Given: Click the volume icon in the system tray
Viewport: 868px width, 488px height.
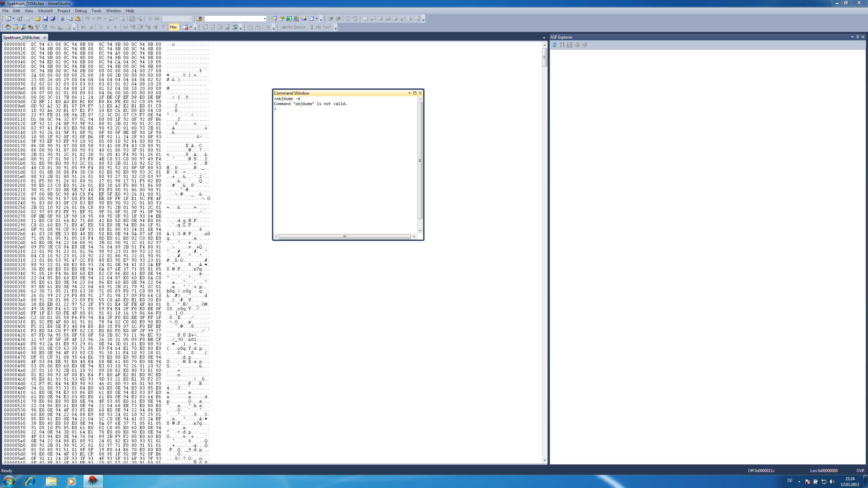Looking at the screenshot, I should click(x=832, y=482).
